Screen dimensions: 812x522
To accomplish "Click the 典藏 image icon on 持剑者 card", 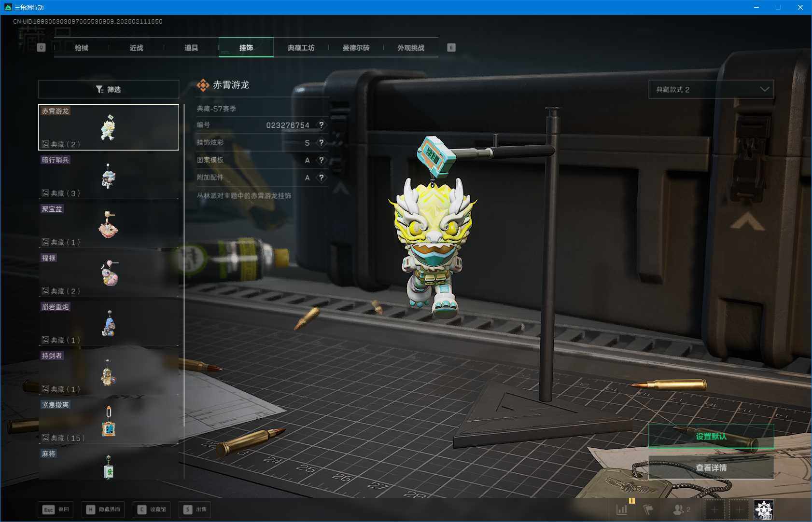I will pyautogui.click(x=45, y=389).
